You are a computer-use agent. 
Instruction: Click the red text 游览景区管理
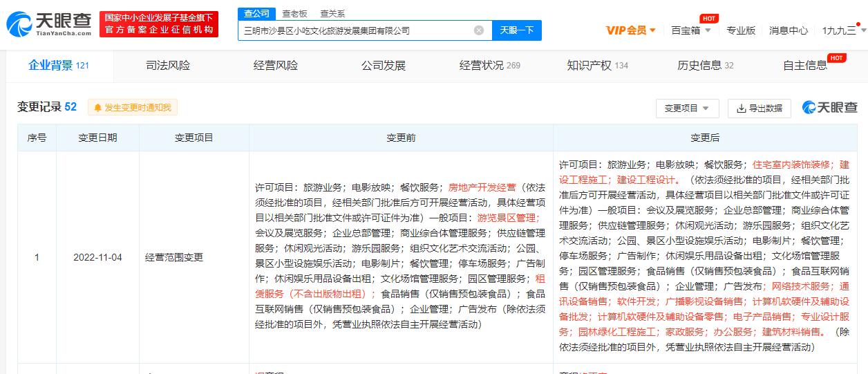[507, 217]
